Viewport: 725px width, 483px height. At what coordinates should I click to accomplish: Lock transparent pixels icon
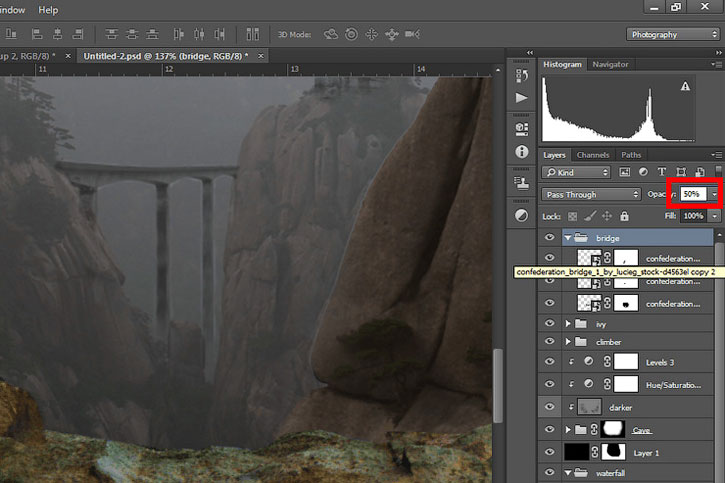(x=572, y=216)
